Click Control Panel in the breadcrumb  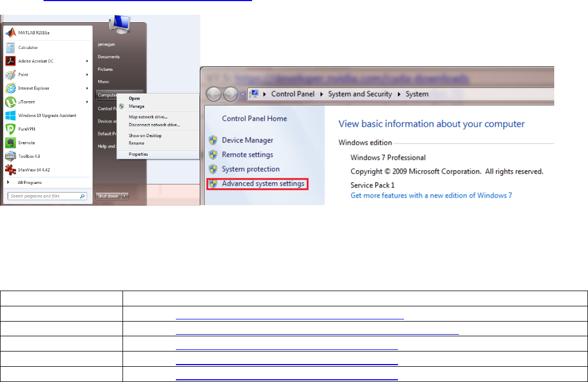click(293, 94)
